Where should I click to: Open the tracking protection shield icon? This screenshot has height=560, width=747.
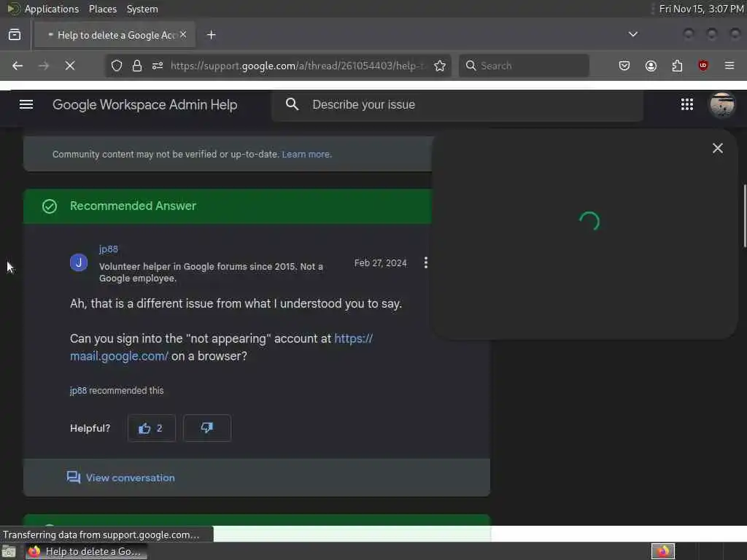[x=117, y=66]
